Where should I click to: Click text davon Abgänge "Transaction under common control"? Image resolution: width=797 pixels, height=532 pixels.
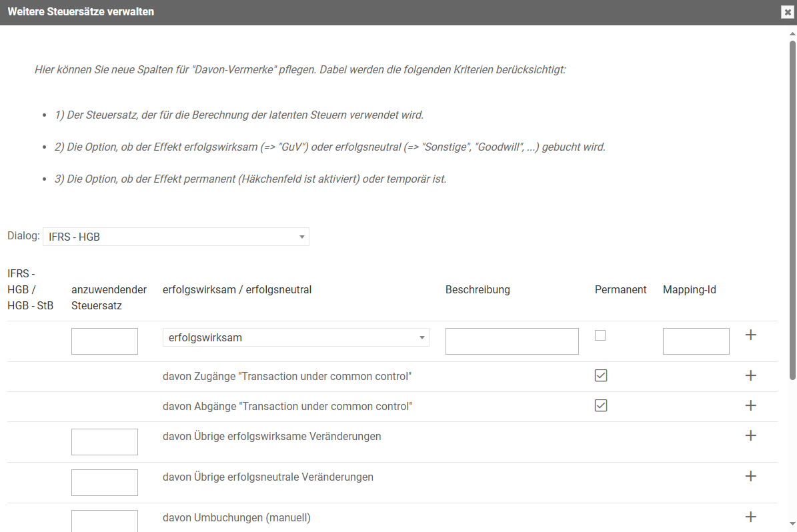tap(287, 407)
